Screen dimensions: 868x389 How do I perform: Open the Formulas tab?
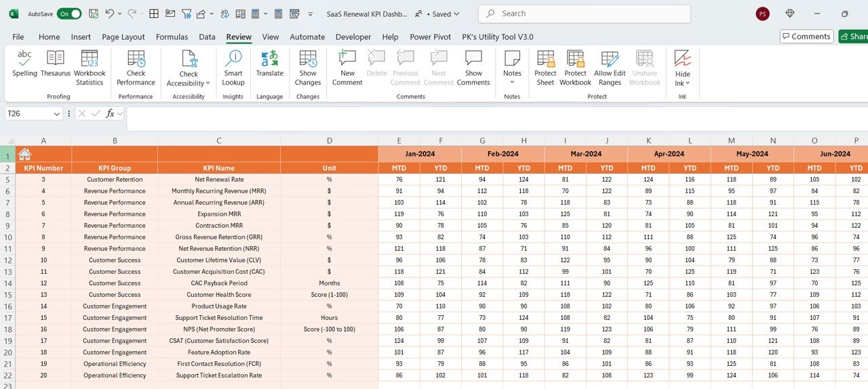coord(172,37)
